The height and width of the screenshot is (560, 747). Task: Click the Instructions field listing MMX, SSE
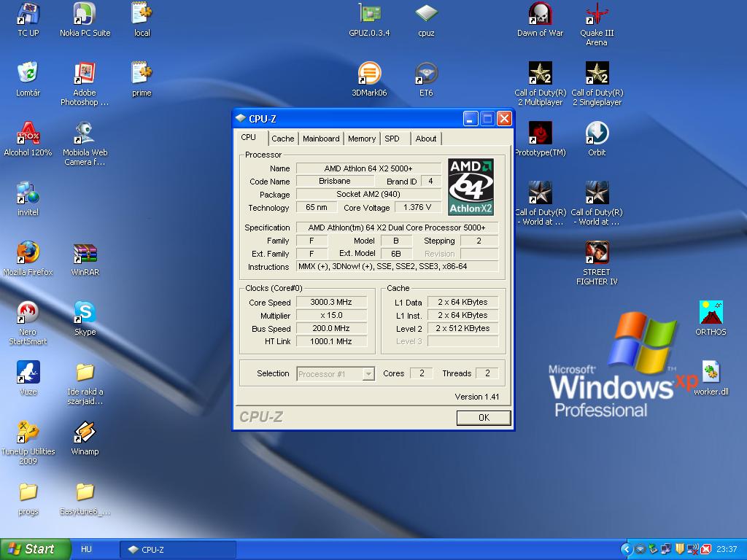pos(398,266)
